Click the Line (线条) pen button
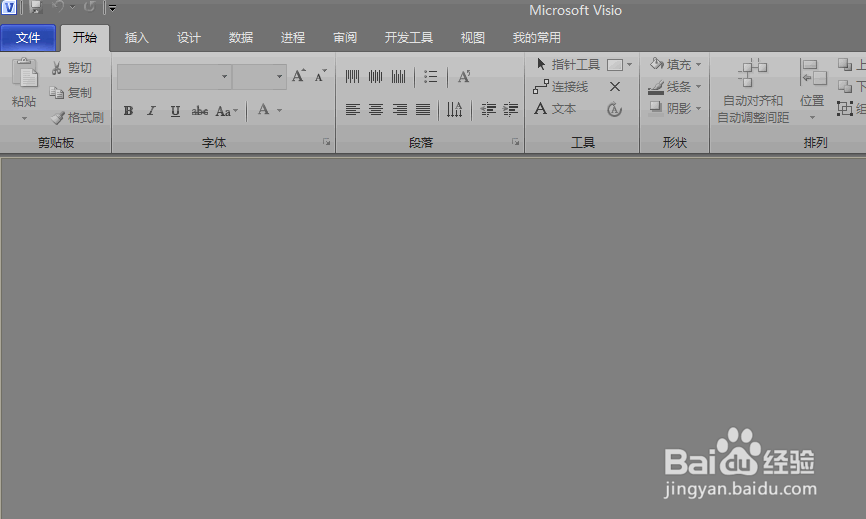The image size is (866, 519). 669,87
